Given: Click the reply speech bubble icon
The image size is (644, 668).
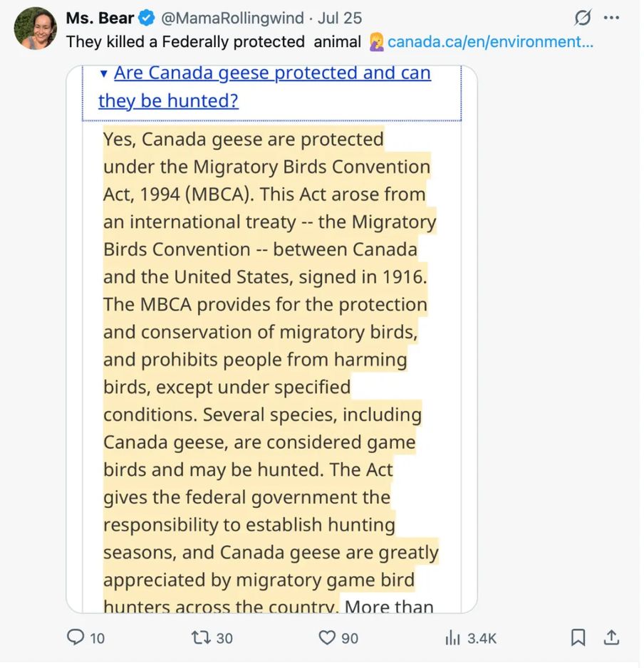Looking at the screenshot, I should click(76, 637).
